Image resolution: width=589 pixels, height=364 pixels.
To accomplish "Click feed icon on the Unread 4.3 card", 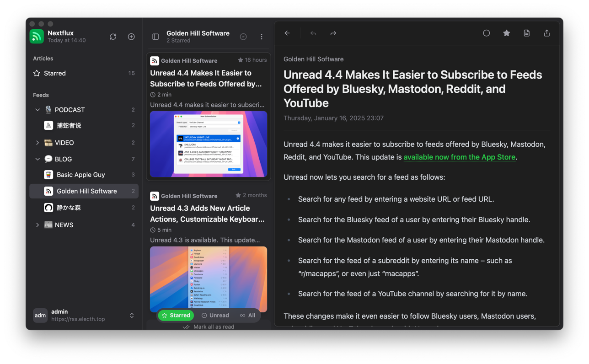I will [x=155, y=196].
